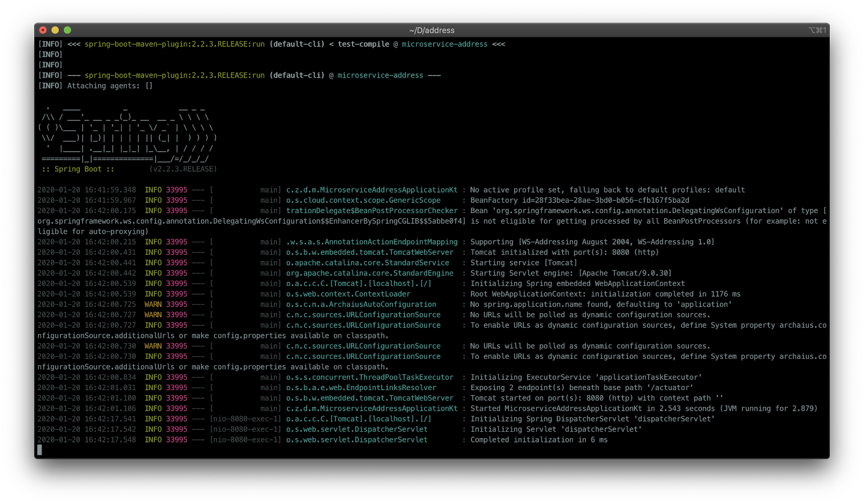Screen dimensions: 864x504
Task: Click 'Initializing Spring embedded WebApplicationContext' message
Action: pos(577,283)
